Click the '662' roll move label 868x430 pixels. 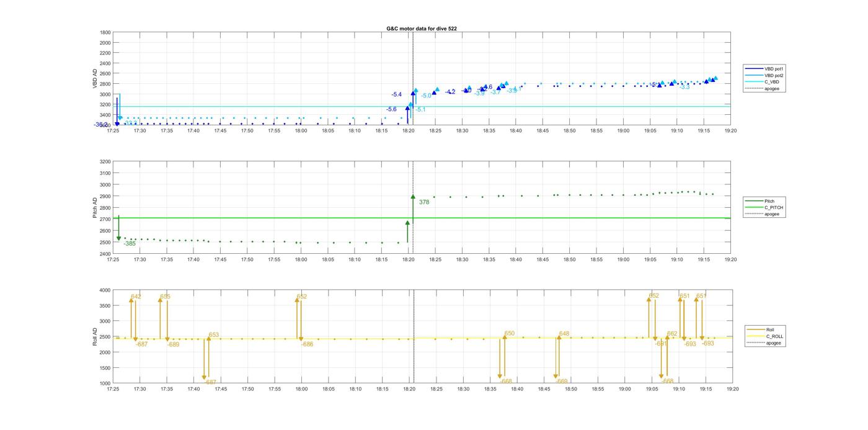click(672, 334)
